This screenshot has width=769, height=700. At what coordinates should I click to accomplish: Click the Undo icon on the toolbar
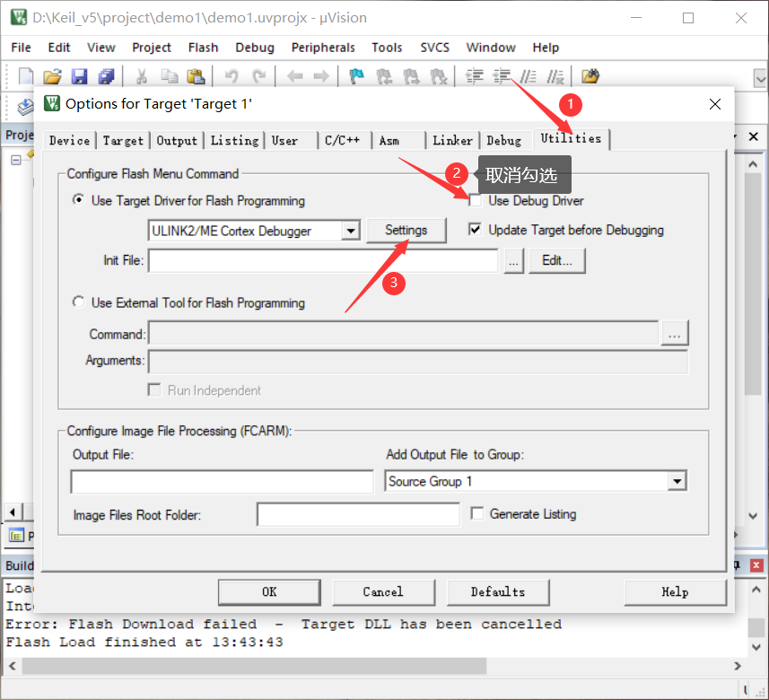pos(232,76)
